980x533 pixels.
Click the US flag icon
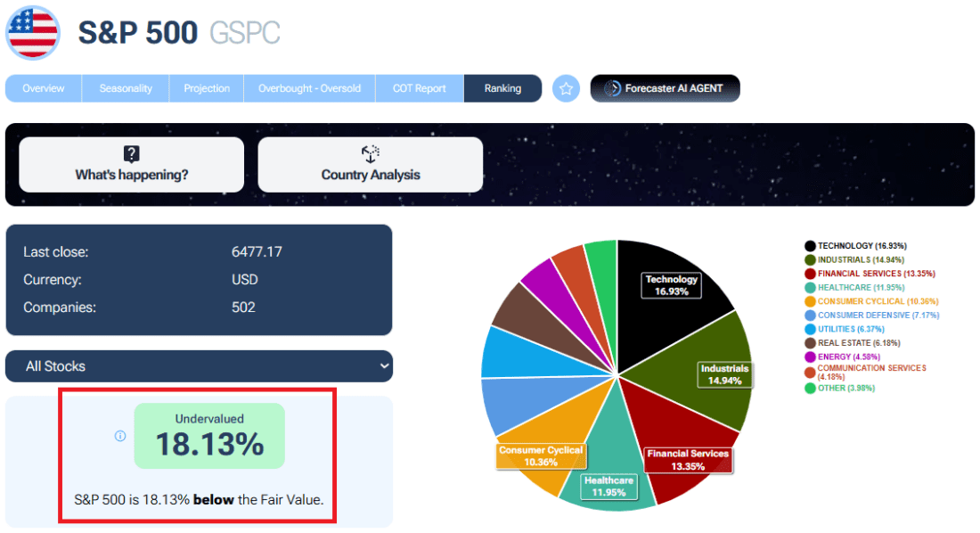(32, 33)
